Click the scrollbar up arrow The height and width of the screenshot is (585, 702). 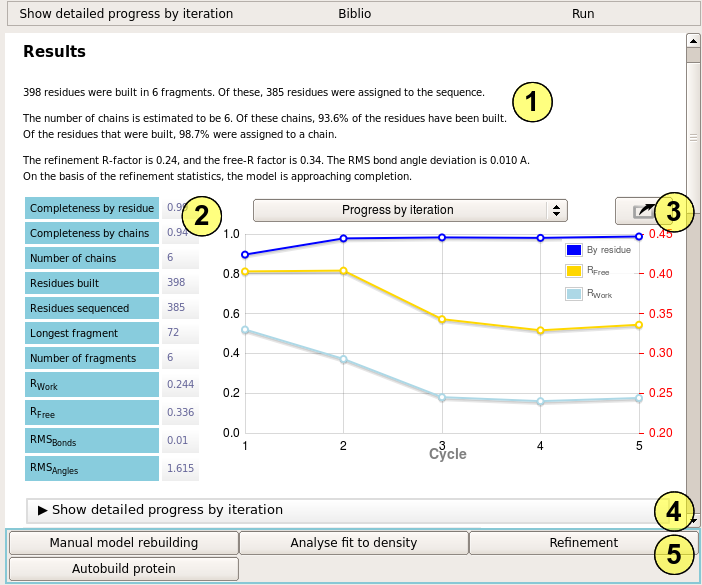coord(692,40)
